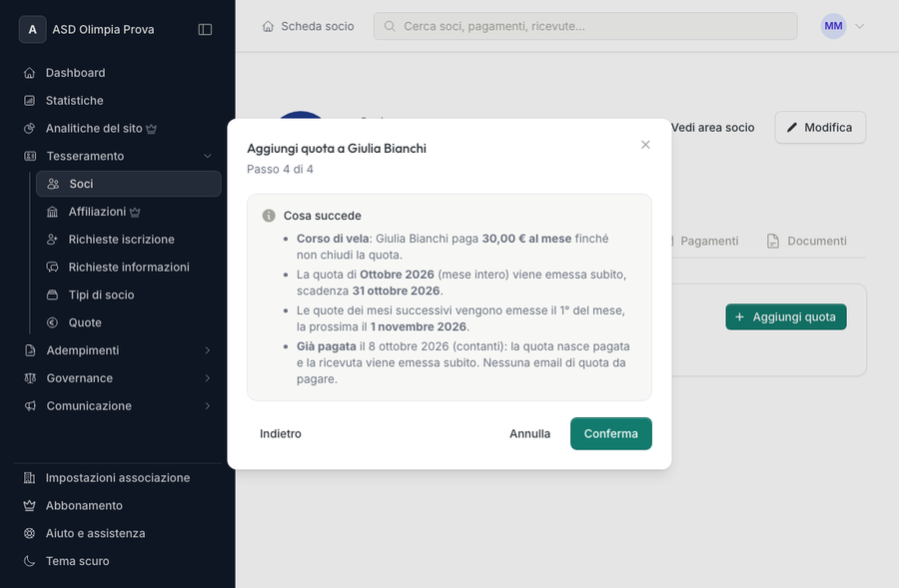Click Aiuto e assistenza lifebuoy icon
Viewport: 899px width, 588px height.
[30, 533]
